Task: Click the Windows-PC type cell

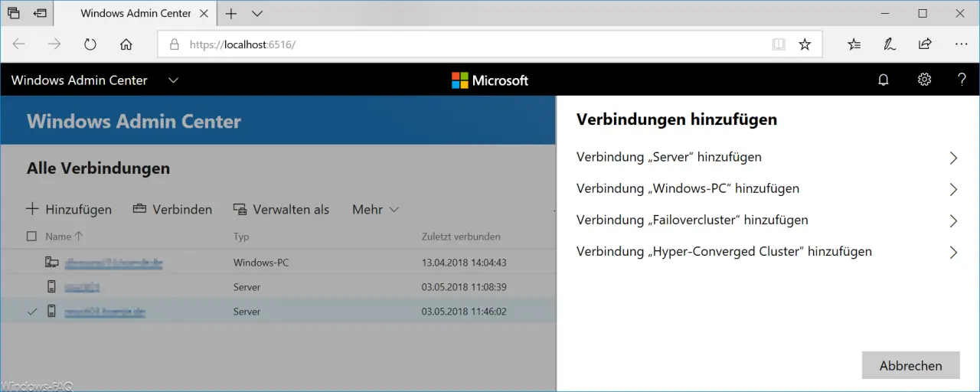Action: click(261, 263)
